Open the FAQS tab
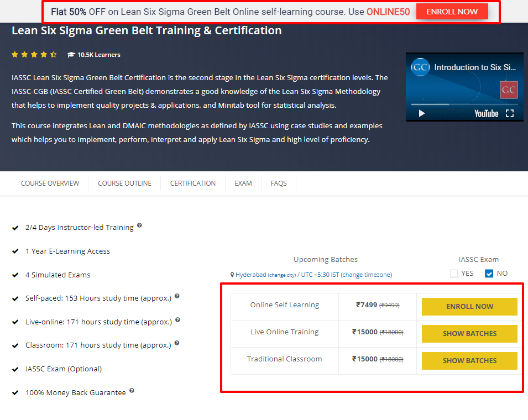The image size is (528, 420). click(279, 183)
